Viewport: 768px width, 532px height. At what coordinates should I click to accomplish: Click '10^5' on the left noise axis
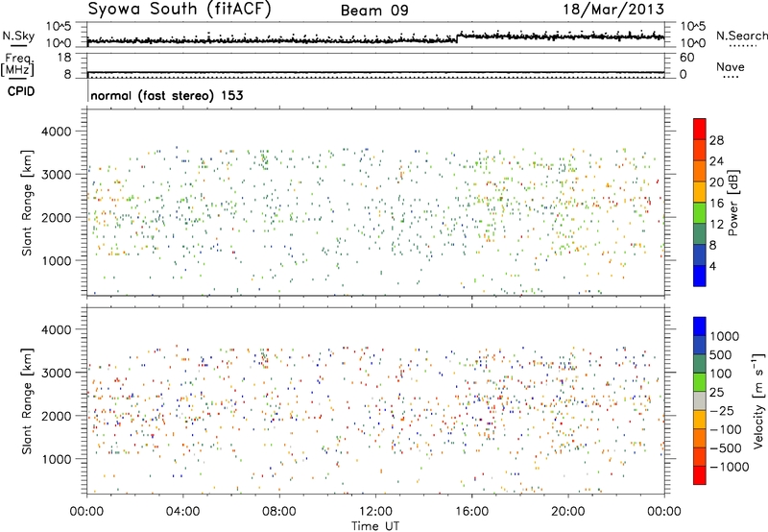(x=59, y=26)
